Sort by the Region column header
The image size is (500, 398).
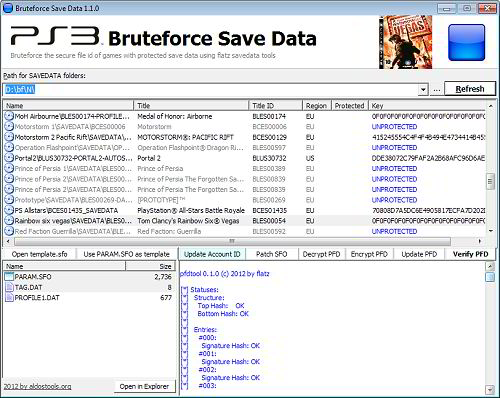pos(317,106)
